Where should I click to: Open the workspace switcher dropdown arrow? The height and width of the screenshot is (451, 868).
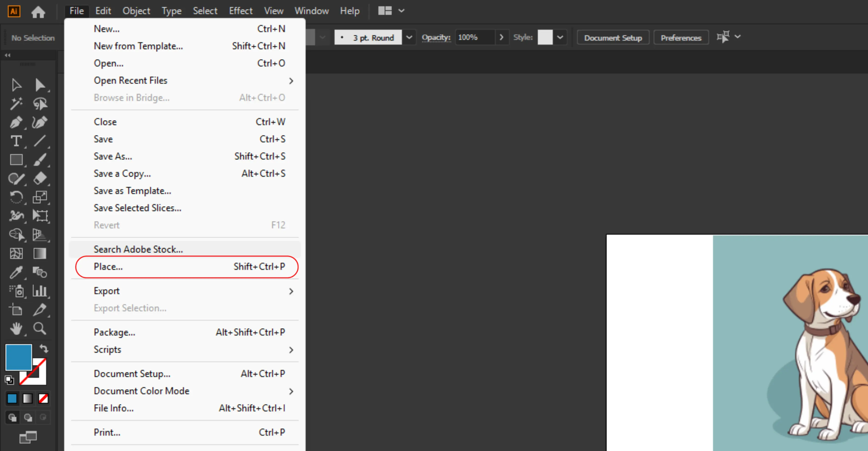(x=401, y=11)
